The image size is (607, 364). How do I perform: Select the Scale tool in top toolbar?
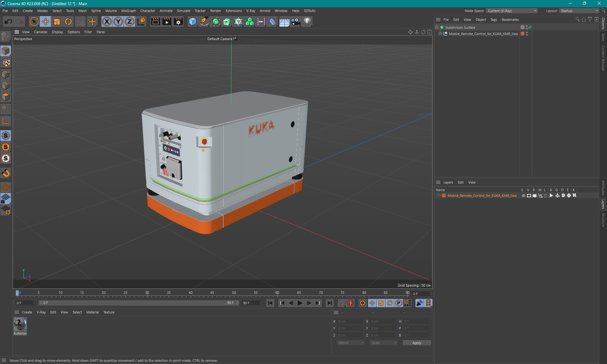click(57, 21)
